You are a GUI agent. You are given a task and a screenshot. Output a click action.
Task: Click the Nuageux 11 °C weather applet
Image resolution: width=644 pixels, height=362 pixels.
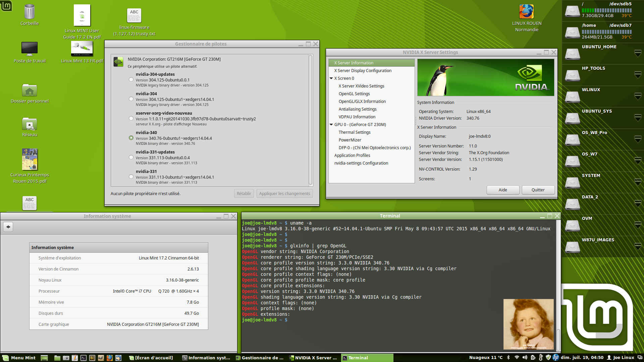(x=486, y=358)
